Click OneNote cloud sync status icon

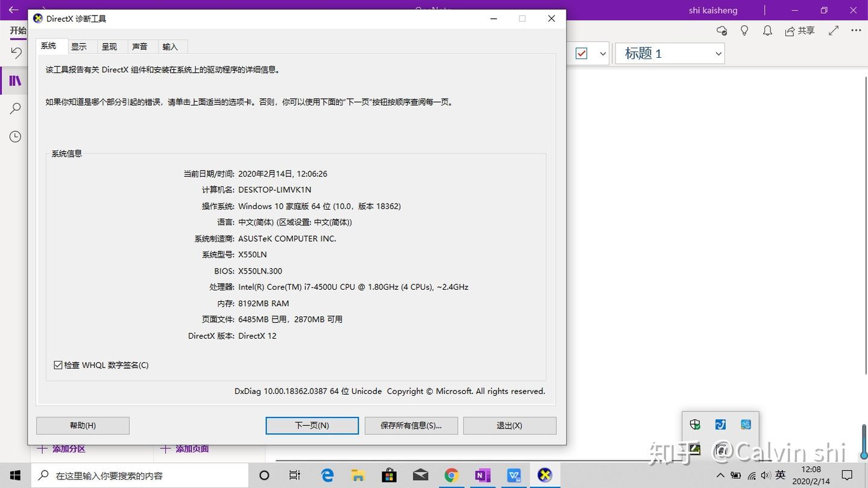point(722,30)
